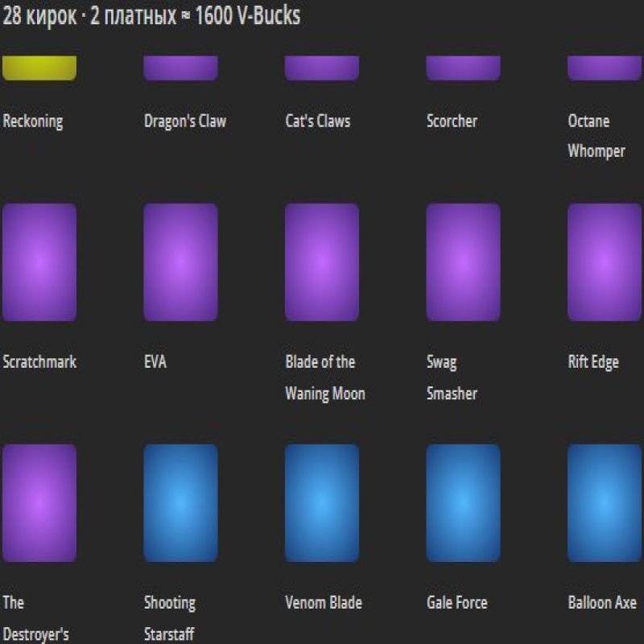
Task: Select The Destroyer's purple card
Action: coord(39,502)
